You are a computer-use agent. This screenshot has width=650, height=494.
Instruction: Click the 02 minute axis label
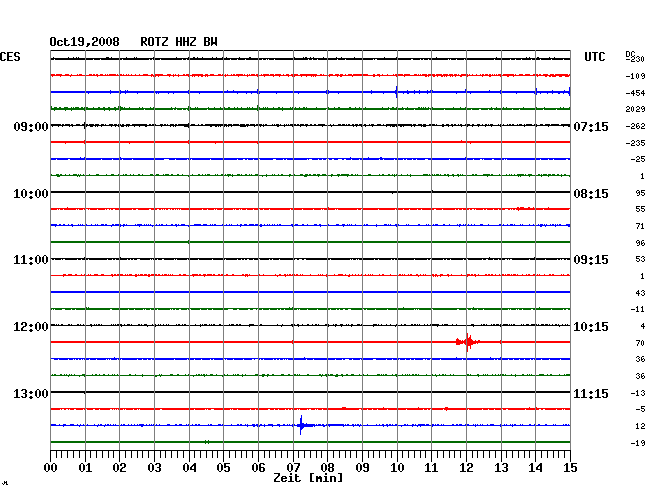pos(119,468)
